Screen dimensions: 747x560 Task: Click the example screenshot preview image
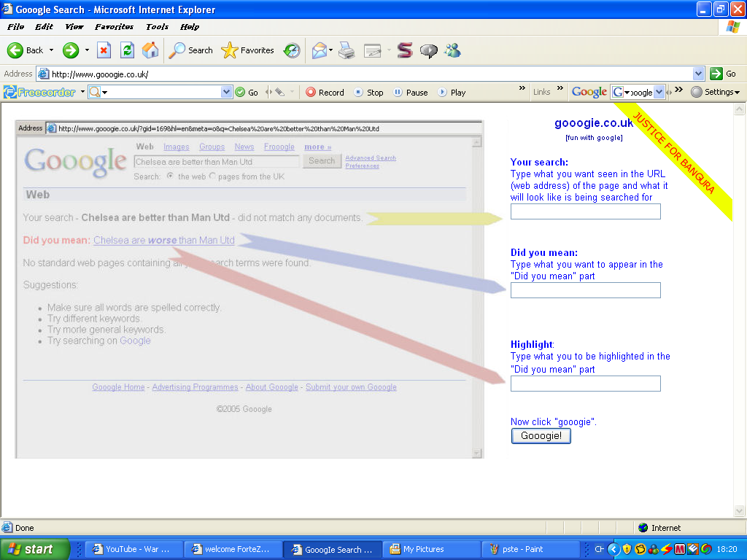coord(249,289)
